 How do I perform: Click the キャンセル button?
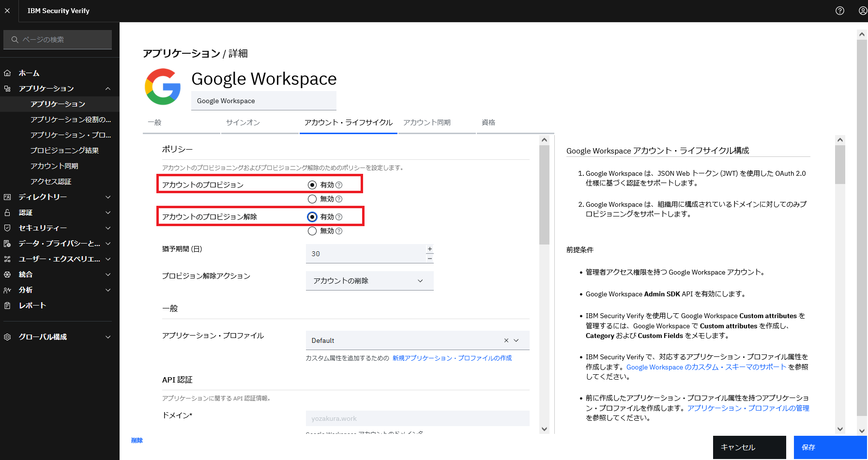749,447
